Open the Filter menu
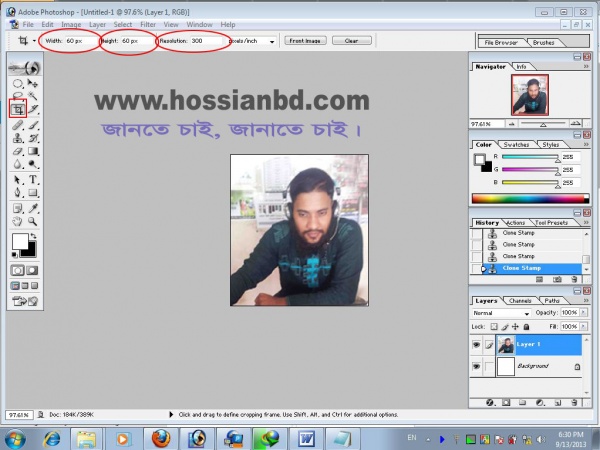Image resolution: width=600 pixels, height=450 pixels. [x=148, y=24]
